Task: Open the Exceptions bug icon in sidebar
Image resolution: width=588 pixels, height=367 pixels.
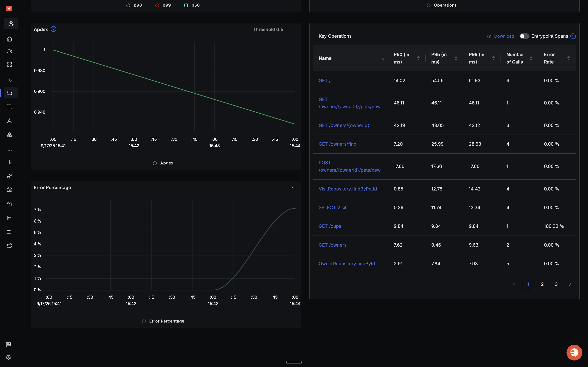Action: [10, 190]
